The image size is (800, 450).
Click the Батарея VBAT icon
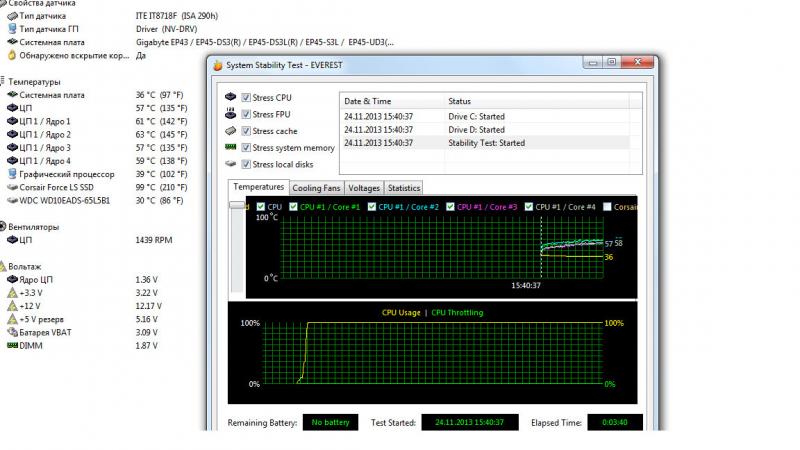[12, 332]
